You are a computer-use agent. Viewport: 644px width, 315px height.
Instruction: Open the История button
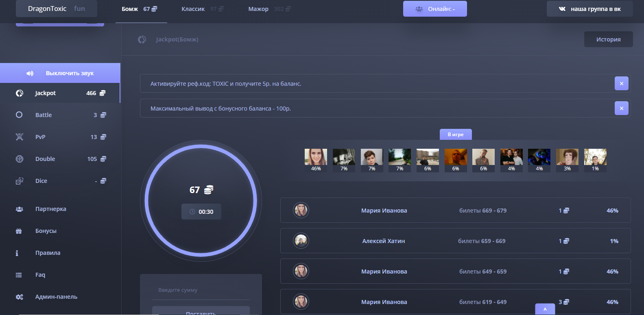coord(609,39)
